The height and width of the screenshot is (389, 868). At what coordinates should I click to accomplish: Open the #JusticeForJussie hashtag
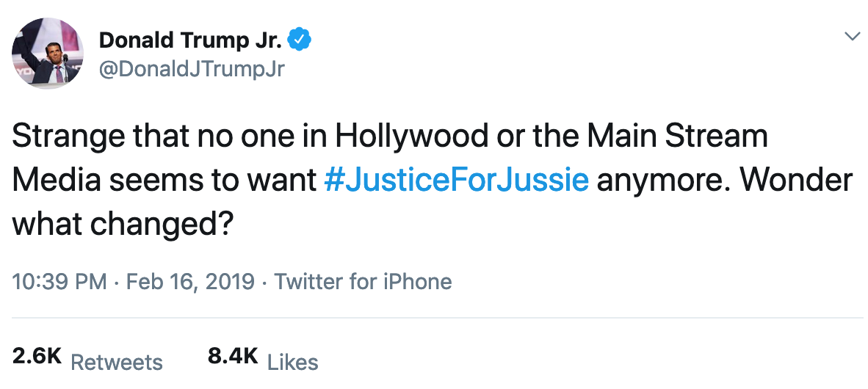[456, 180]
